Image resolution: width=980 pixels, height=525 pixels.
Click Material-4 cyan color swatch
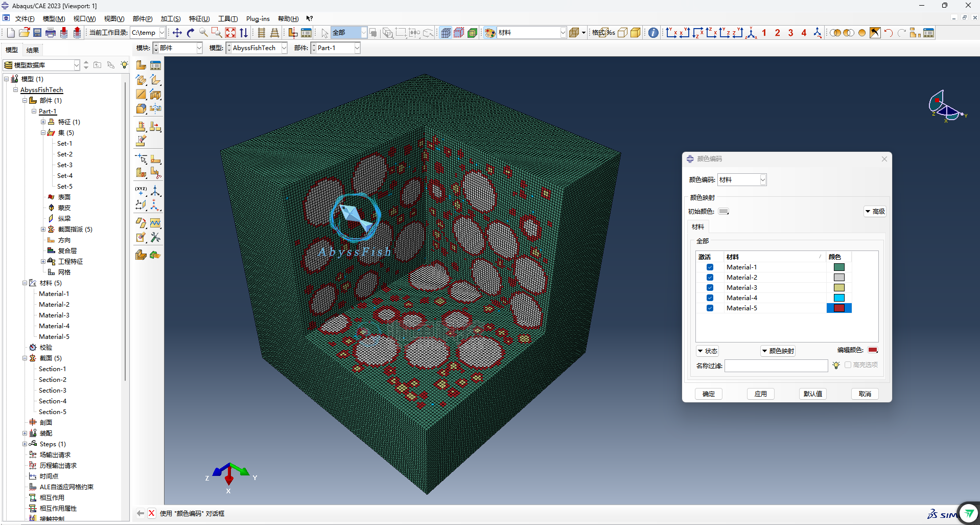(839, 298)
